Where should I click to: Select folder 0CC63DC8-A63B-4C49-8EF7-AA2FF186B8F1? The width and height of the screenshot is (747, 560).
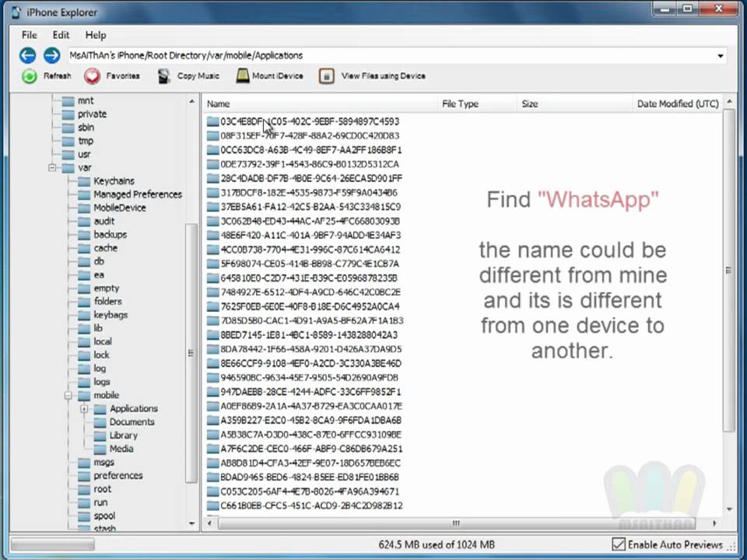click(x=311, y=150)
